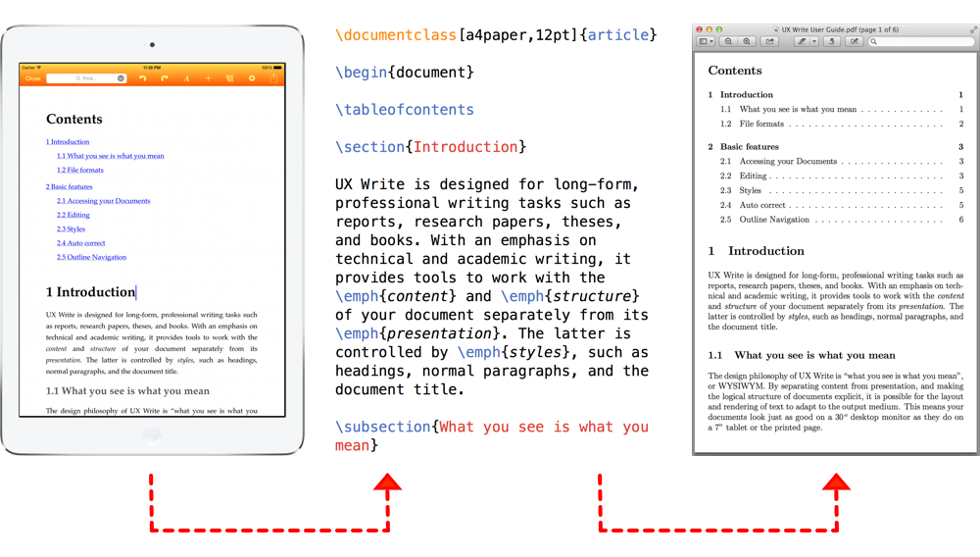Click the \section{Introduction} line
Screen dimensions: 980x557
pos(430,147)
